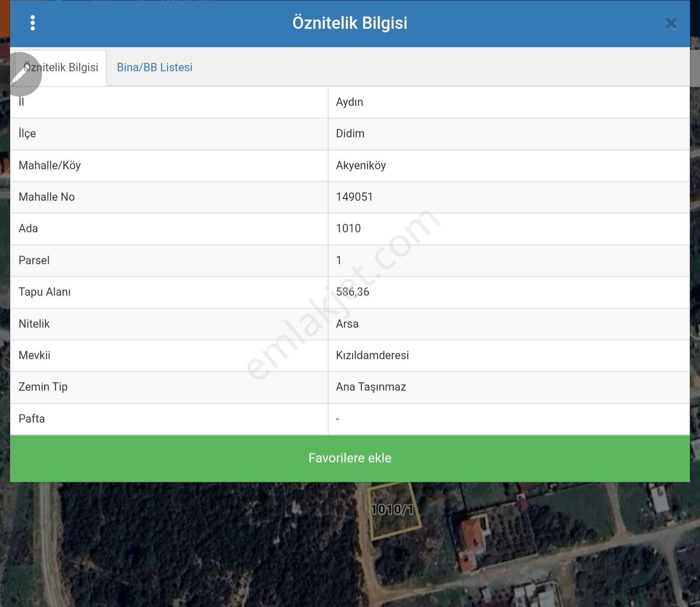Click the Mahalle/Köy row label
The height and width of the screenshot is (607, 700).
[49, 165]
